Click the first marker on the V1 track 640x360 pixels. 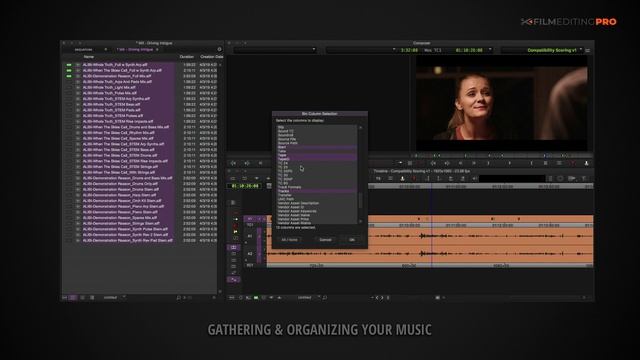click(419, 219)
